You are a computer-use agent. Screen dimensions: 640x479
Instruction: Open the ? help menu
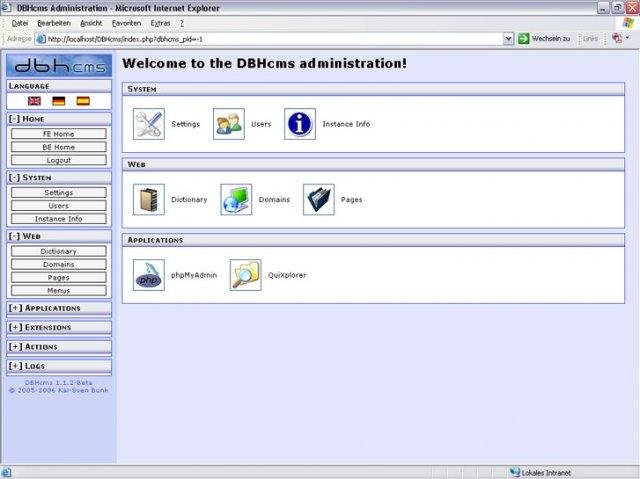click(182, 23)
